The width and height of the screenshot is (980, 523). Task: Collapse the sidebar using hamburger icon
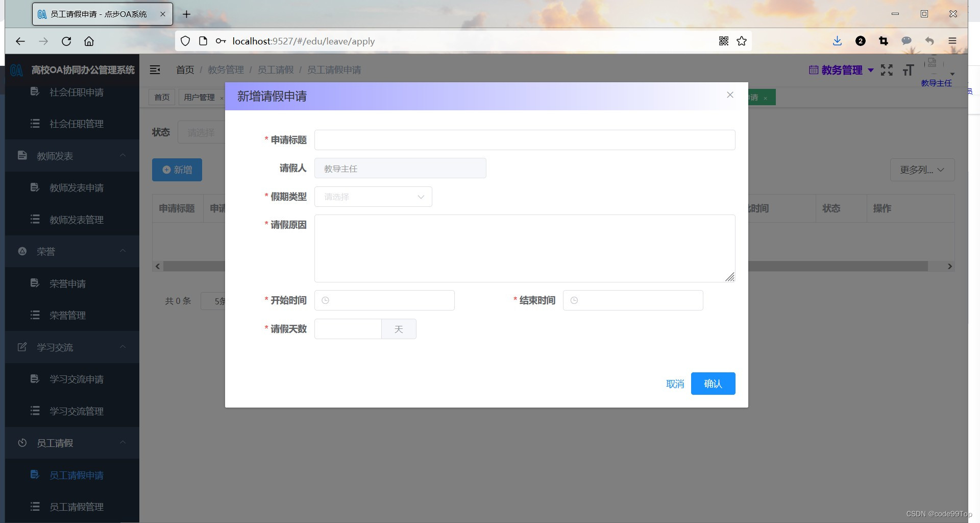(155, 70)
